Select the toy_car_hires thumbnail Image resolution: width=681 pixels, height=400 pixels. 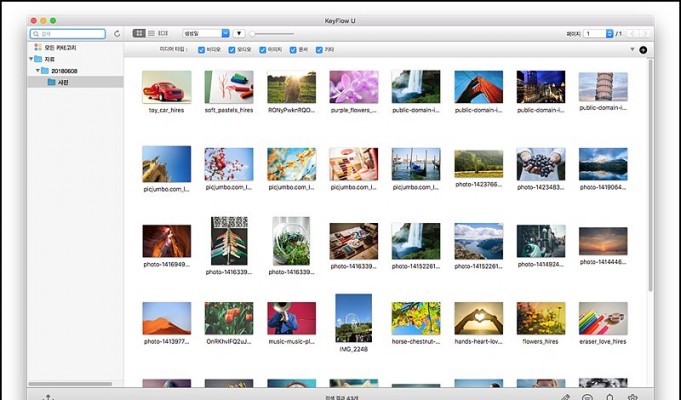click(x=167, y=87)
